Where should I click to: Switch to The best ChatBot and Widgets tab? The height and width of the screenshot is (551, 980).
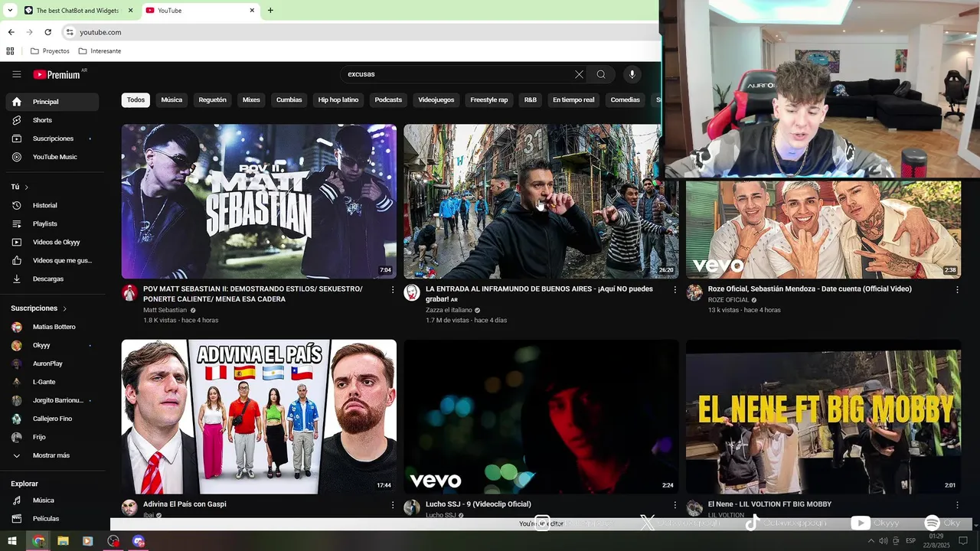point(77,11)
